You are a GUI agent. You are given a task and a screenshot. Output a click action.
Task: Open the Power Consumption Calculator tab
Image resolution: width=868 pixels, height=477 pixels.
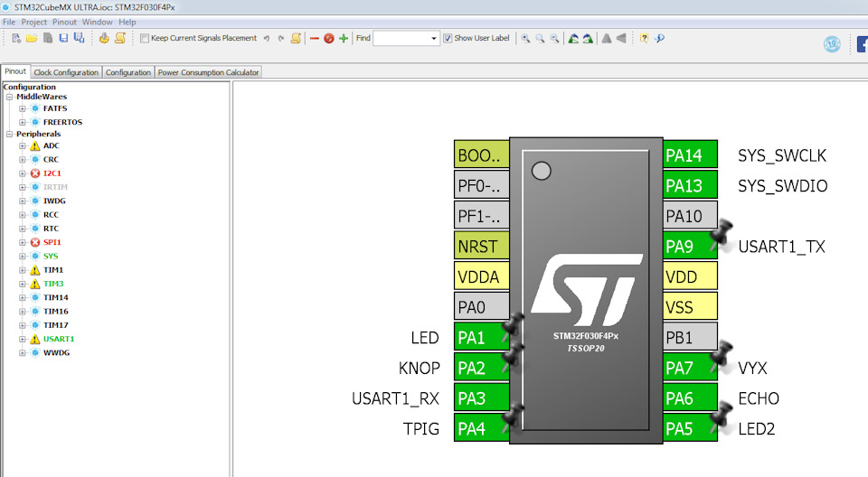pyautogui.click(x=208, y=72)
